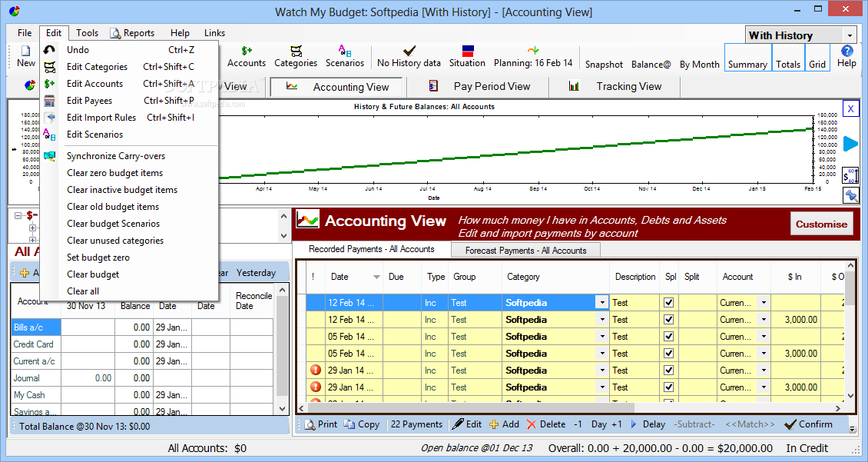Open Category dropdown in highlighted 12 Feb 14 row
Image resolution: width=868 pixels, height=462 pixels.
(601, 302)
